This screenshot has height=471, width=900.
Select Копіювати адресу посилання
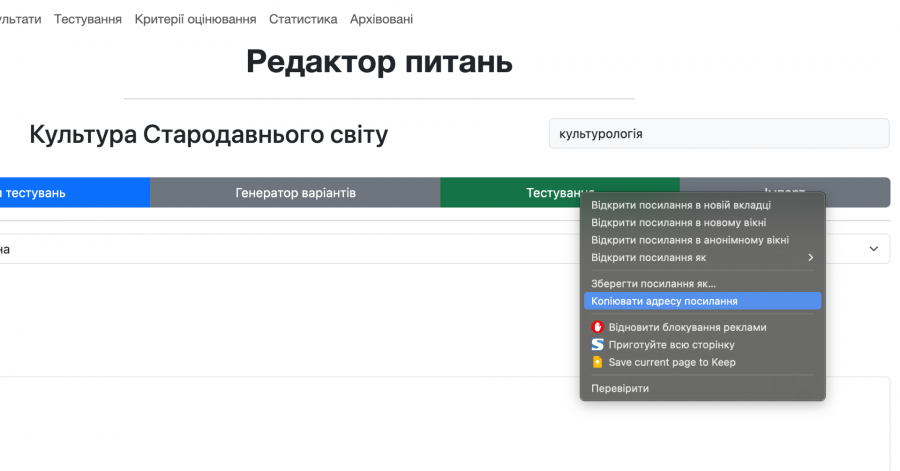[x=703, y=301]
